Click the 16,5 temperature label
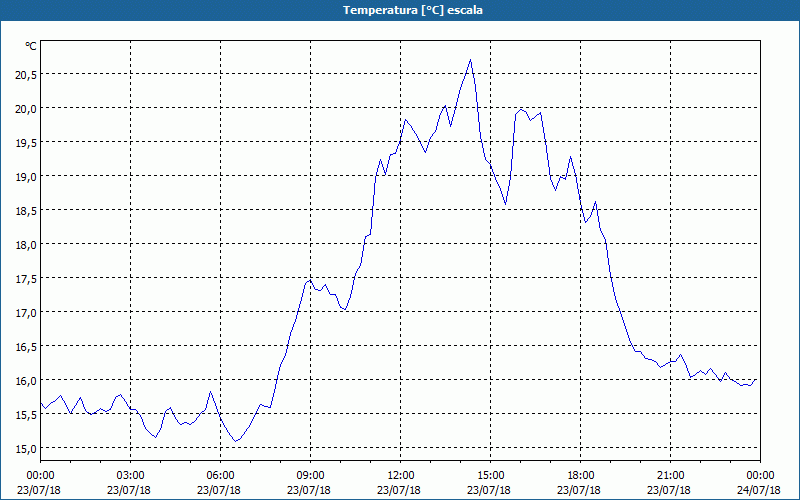This screenshot has height=500, width=800. [x=26, y=347]
